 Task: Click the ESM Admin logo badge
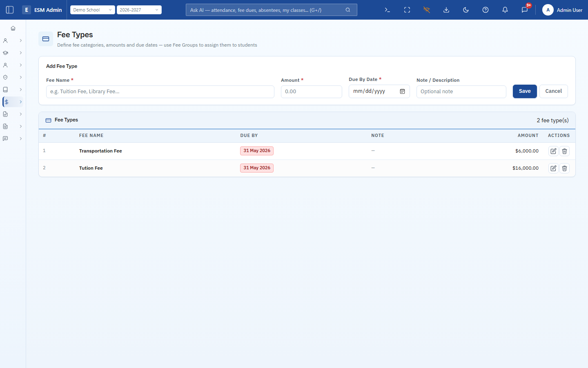27,10
